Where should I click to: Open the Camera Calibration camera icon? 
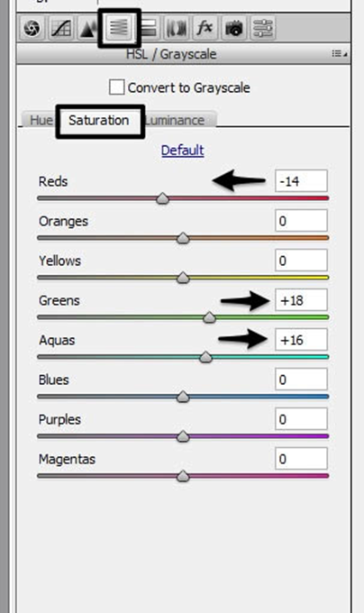[234, 29]
